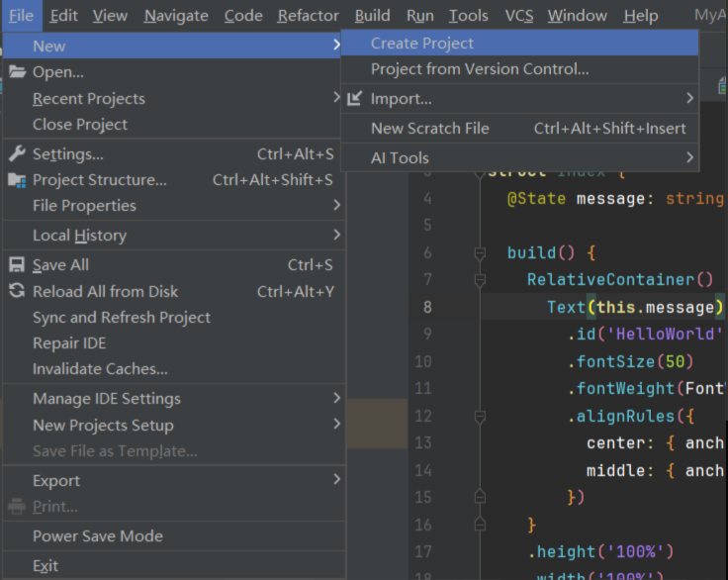The image size is (728, 580).
Task: Click the .fontSize(50) code line
Action: [x=630, y=361]
